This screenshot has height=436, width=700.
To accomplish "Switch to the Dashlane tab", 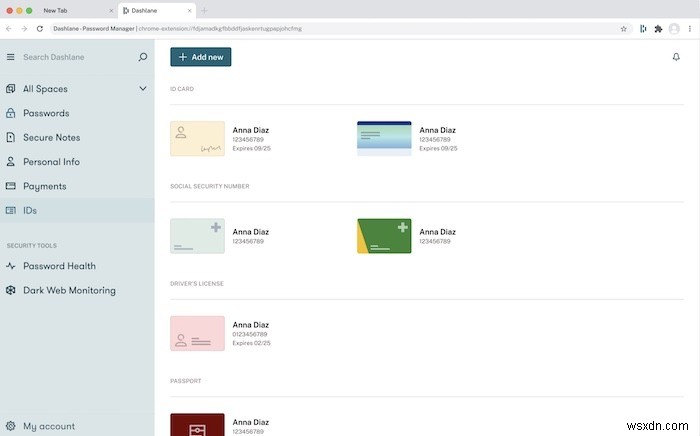I will coord(158,10).
